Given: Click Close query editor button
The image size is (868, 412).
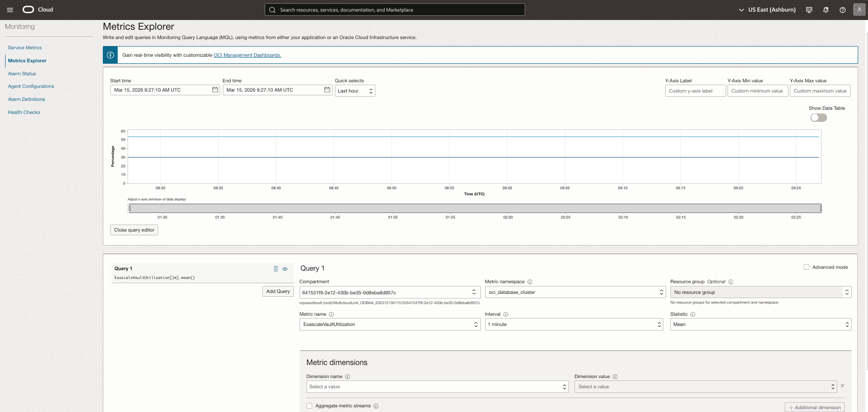Looking at the screenshot, I should [x=134, y=230].
